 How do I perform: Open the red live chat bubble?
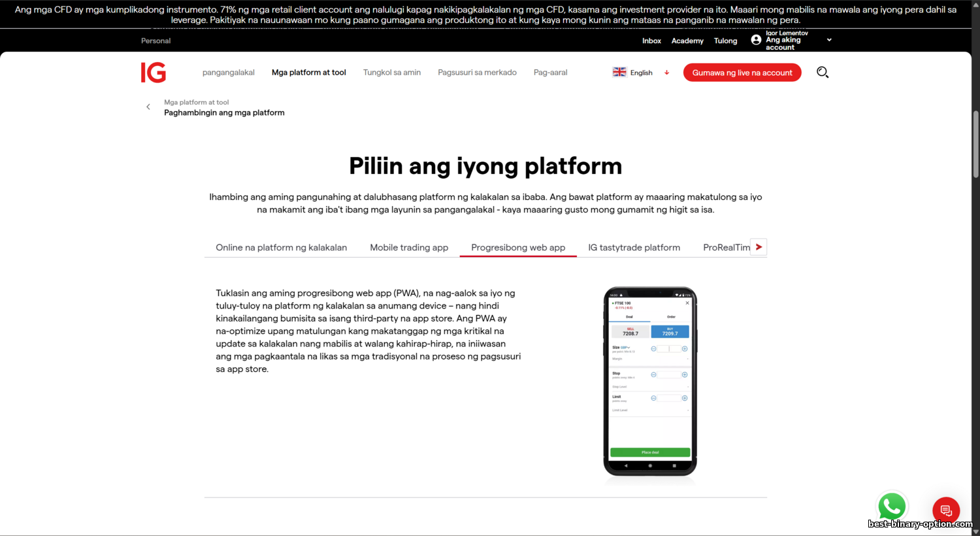(x=945, y=511)
